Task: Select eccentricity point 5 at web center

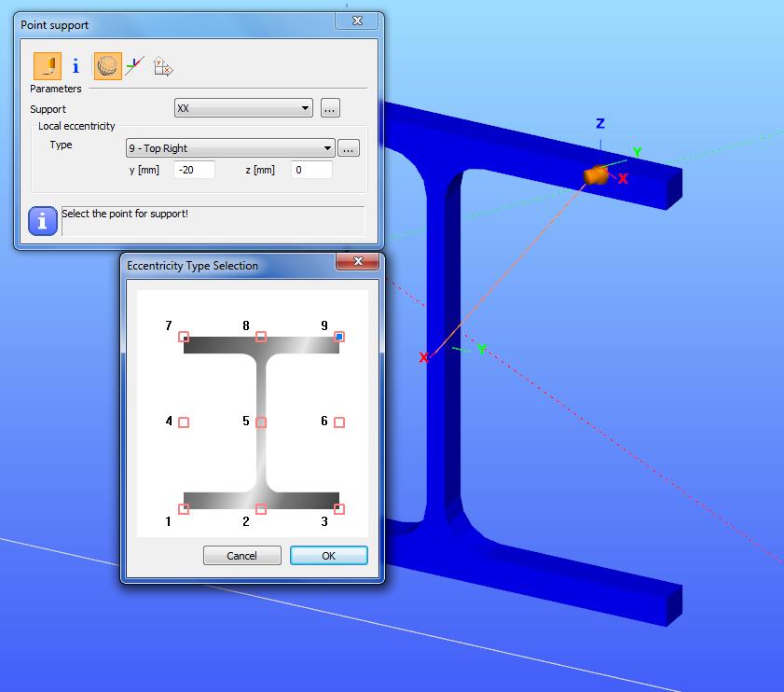Action: (261, 422)
